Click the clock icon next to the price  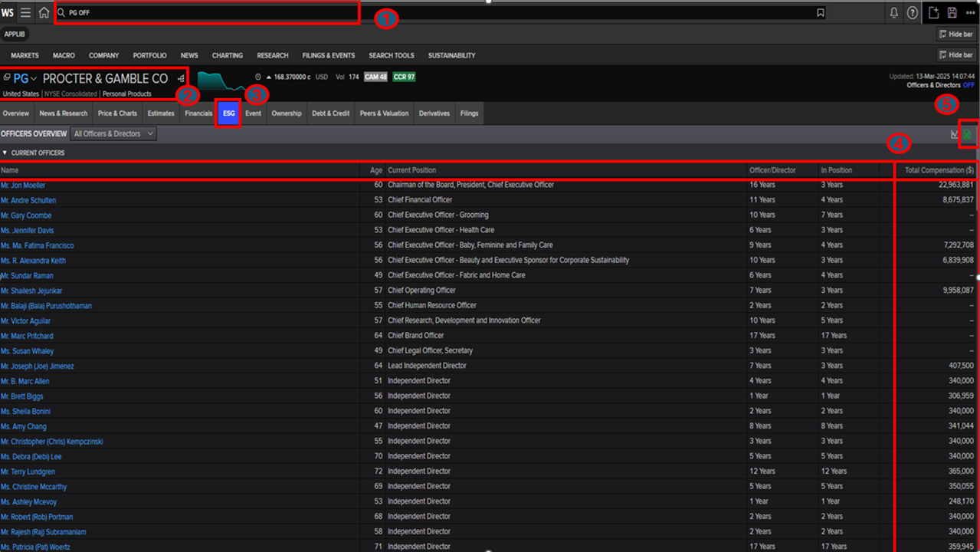tap(258, 77)
